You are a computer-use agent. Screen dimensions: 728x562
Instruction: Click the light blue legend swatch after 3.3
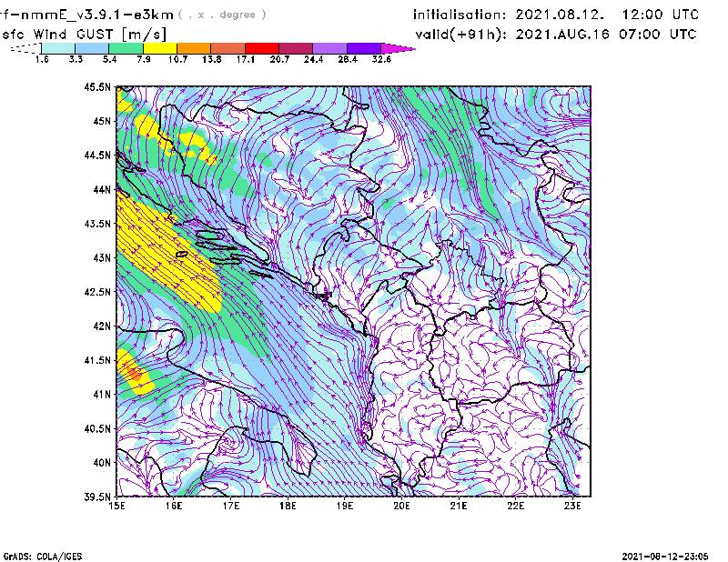coord(92,48)
